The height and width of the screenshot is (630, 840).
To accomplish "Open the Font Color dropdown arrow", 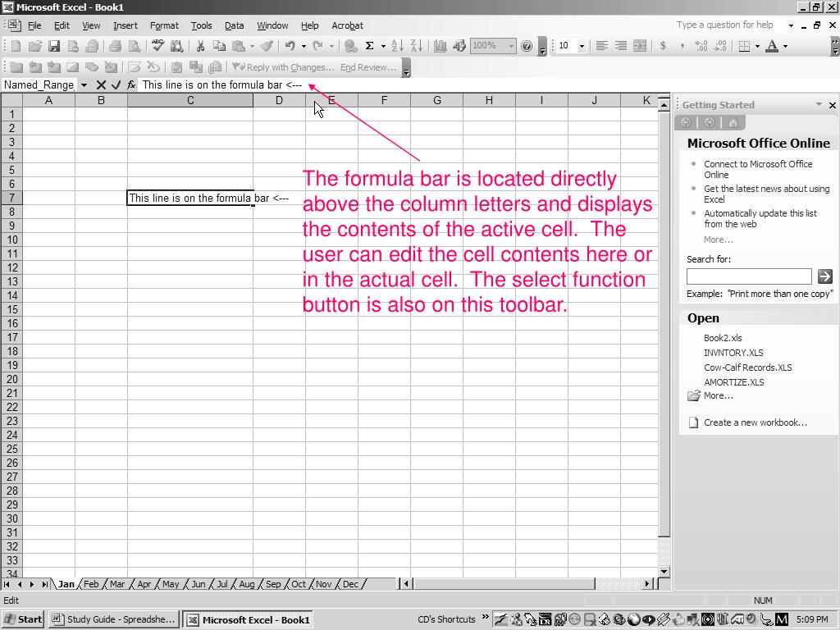I will (x=785, y=46).
